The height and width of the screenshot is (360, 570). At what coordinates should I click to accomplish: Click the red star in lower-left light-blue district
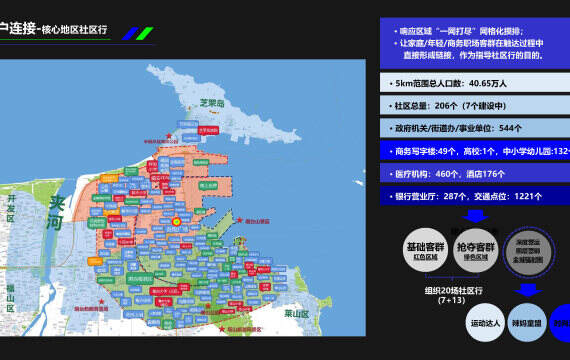click(x=101, y=301)
